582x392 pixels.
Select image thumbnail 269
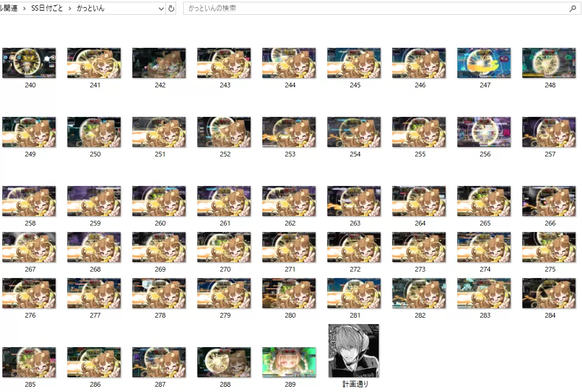point(159,247)
